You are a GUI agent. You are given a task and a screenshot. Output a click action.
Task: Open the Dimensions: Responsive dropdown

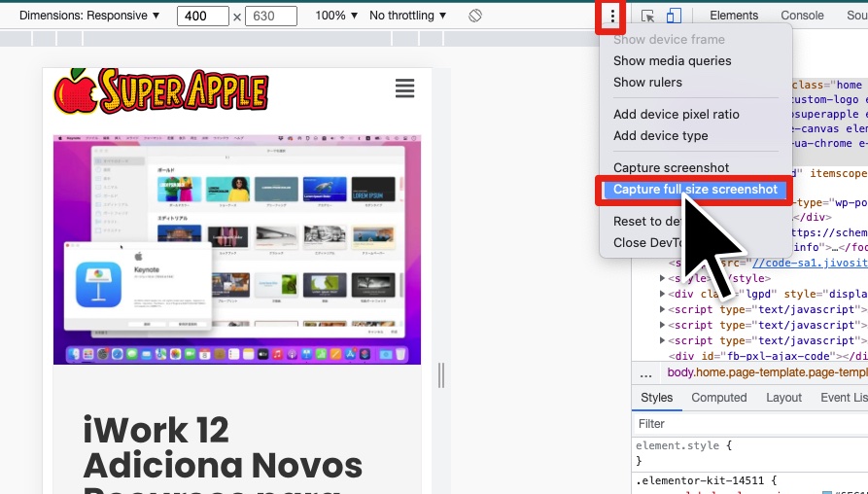[89, 17]
